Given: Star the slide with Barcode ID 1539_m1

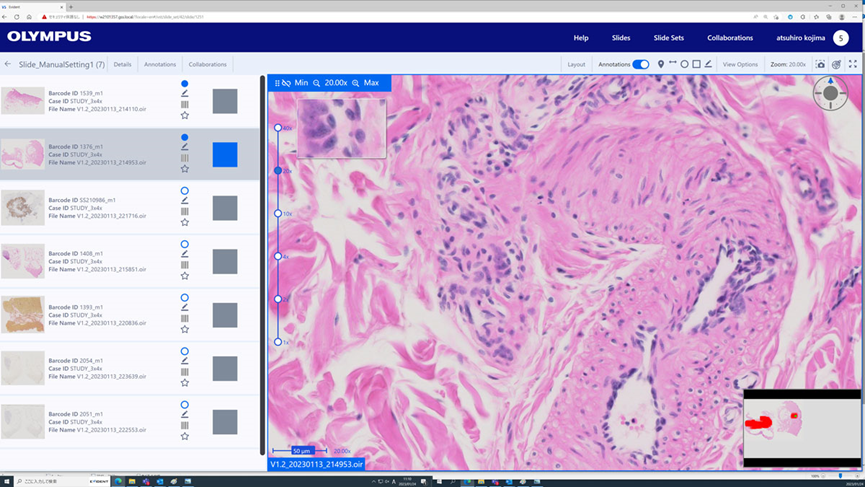Looking at the screenshot, I should pos(185,115).
